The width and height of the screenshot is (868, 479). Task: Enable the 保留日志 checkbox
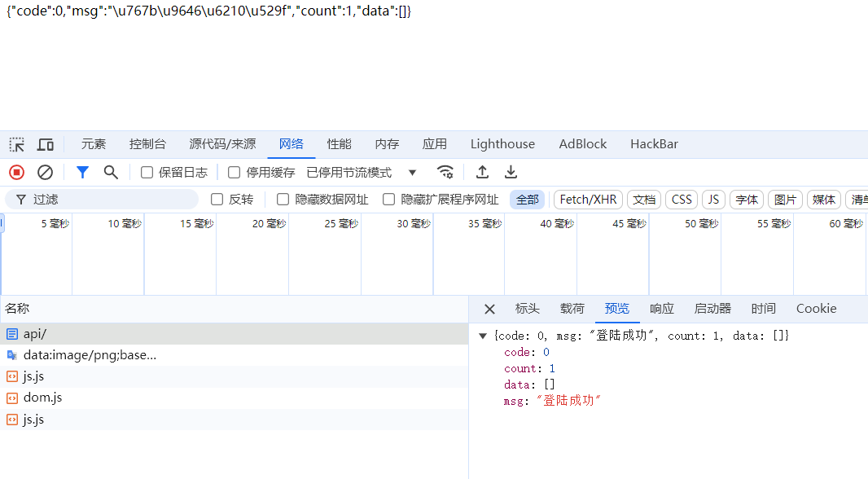coord(147,173)
